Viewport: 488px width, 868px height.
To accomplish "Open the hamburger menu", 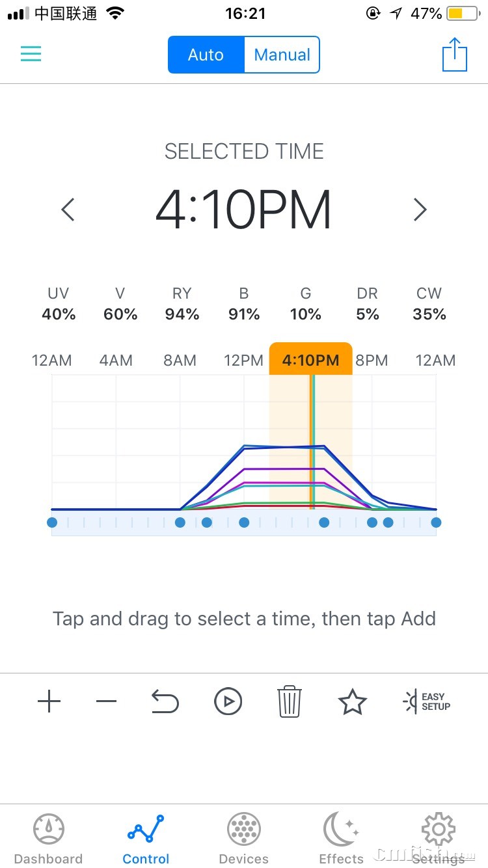I will 31,54.
